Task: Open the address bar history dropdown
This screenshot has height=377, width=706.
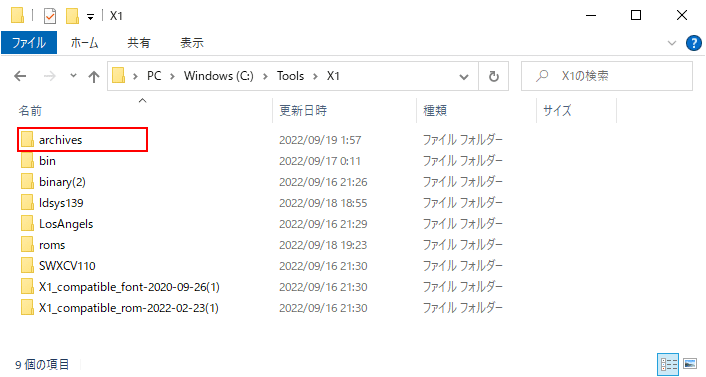Action: pos(464,77)
